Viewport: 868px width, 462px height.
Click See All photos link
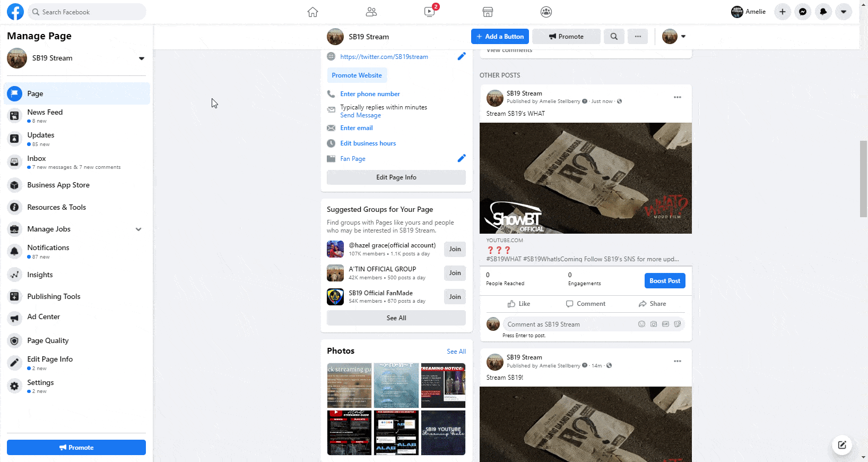(x=456, y=352)
